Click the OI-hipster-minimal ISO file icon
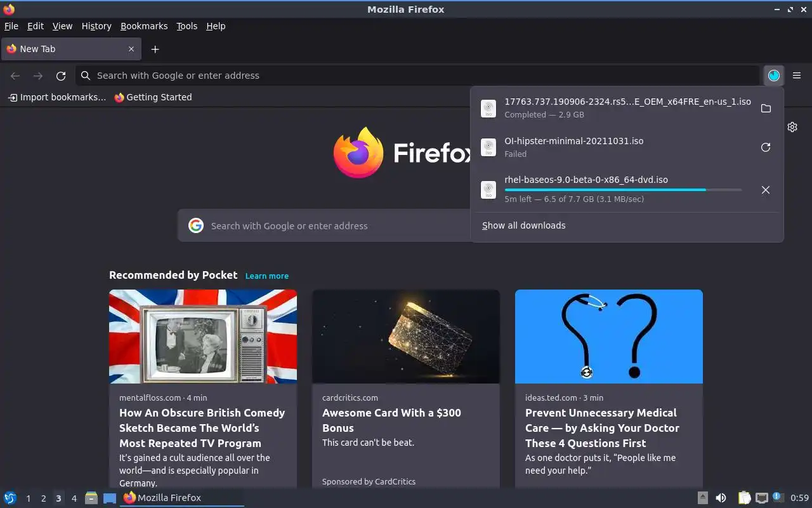812x508 pixels. coord(488,147)
